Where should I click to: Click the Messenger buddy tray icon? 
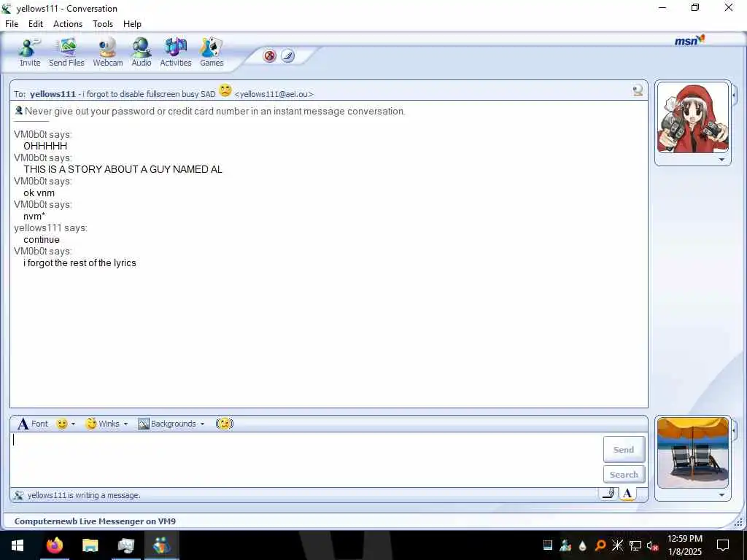565,545
